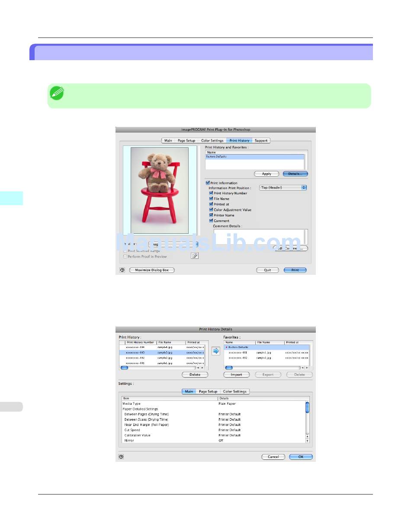Disable Color Adjustment Value checkbox
The height and width of the screenshot is (532, 411).
click(211, 210)
